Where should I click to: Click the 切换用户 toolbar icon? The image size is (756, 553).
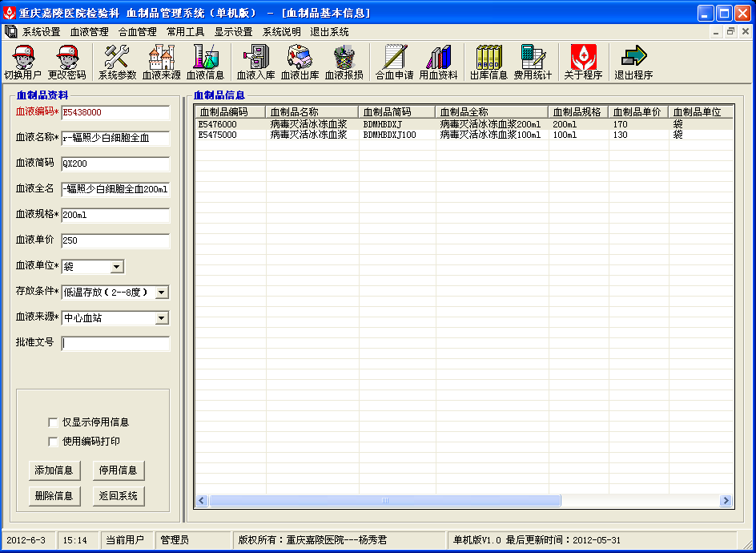pyautogui.click(x=22, y=63)
